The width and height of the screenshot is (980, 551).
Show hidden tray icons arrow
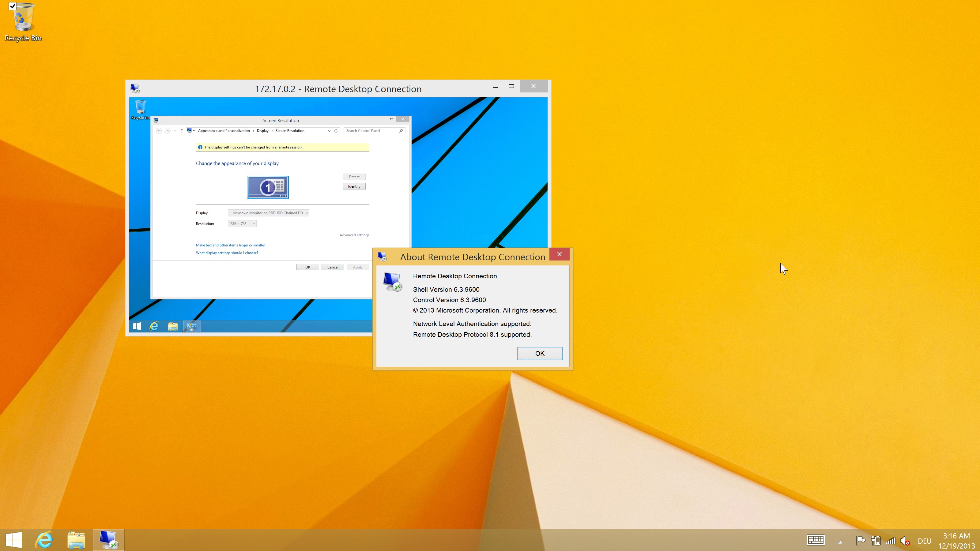[840, 542]
